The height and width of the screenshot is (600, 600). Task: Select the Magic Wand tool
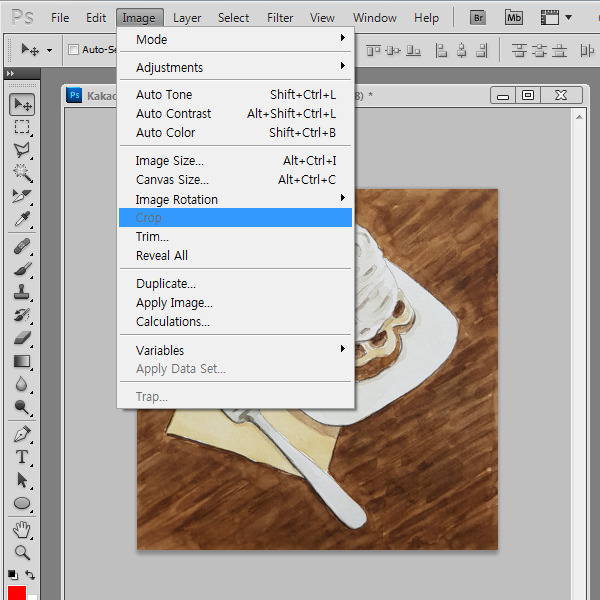22,173
